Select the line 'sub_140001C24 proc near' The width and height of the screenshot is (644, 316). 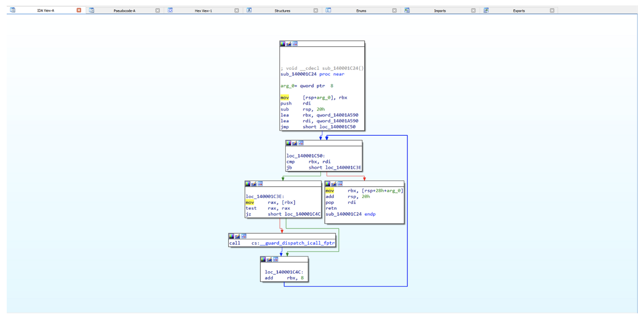point(312,74)
